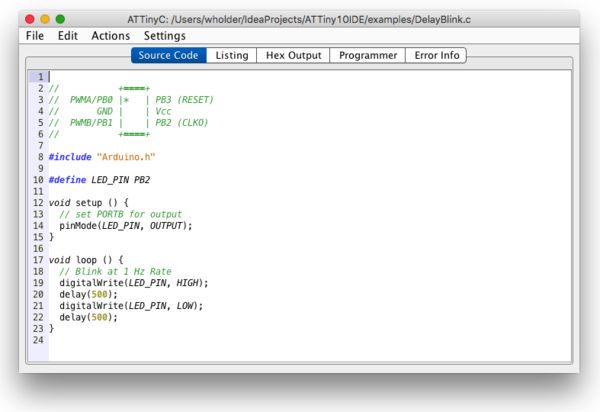Open the Edit menu
600x412 pixels.
pos(67,35)
